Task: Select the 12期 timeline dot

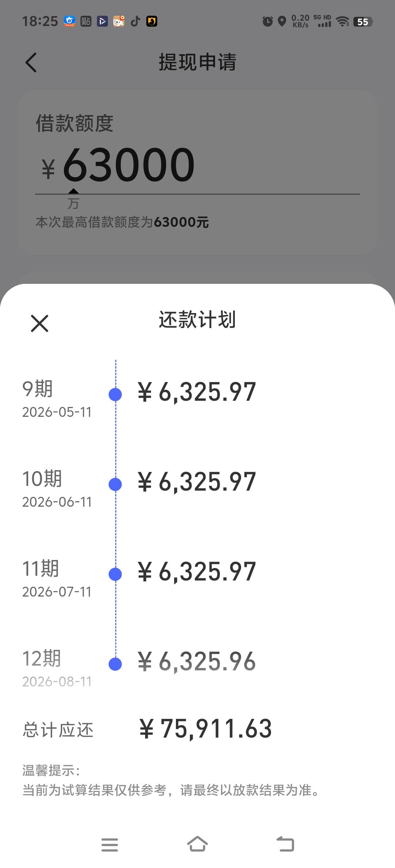Action: [x=115, y=664]
